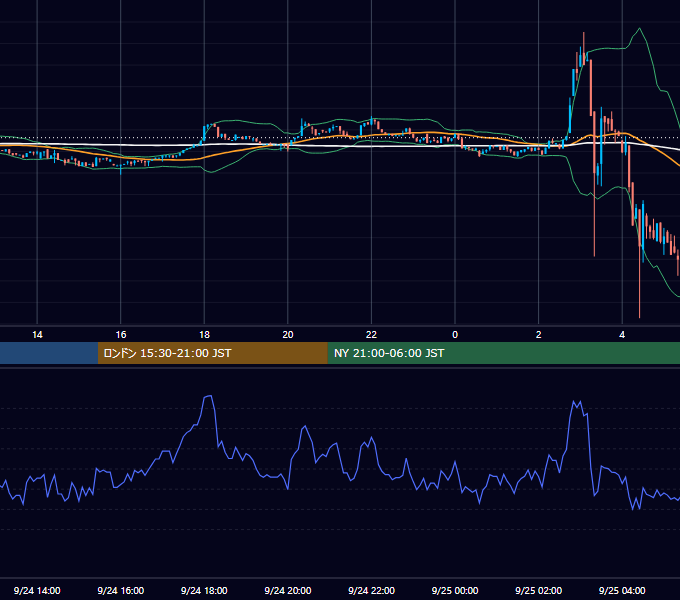680x600 pixels.
Task: Click the ロンドン 15:30-21:00 JST session bar
Action: click(212, 353)
